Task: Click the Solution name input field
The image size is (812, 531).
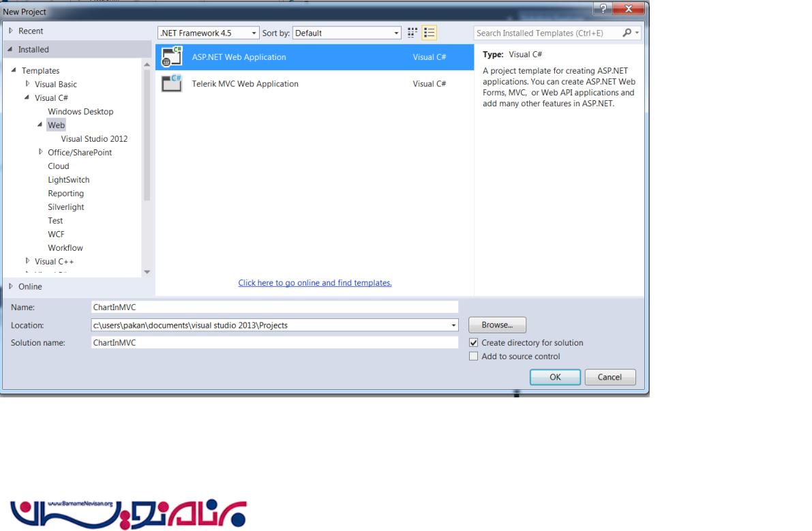Action: click(x=275, y=342)
